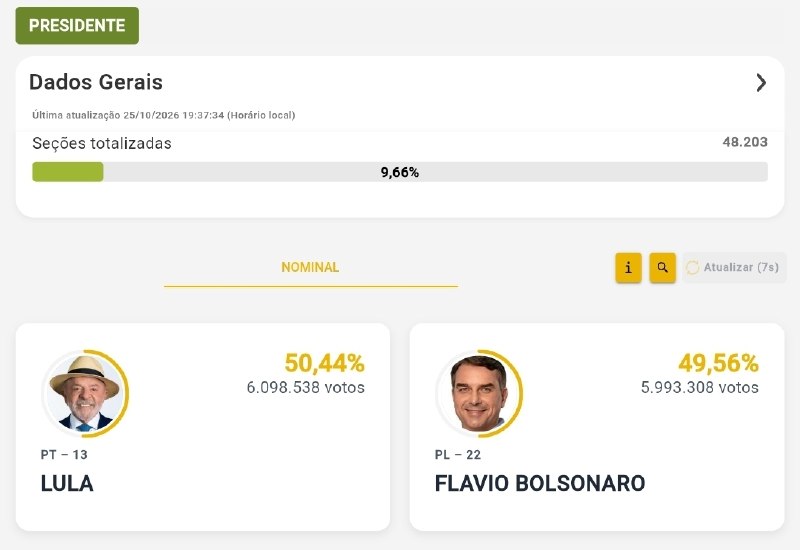Click the Seções totalizadas progress bar
Viewport: 800px width, 550px height.
[x=400, y=172]
